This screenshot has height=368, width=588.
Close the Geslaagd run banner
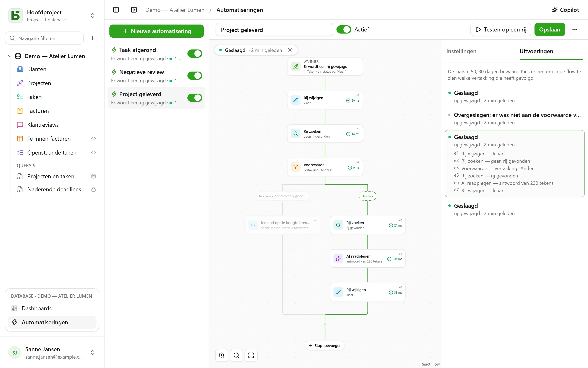[x=290, y=50]
